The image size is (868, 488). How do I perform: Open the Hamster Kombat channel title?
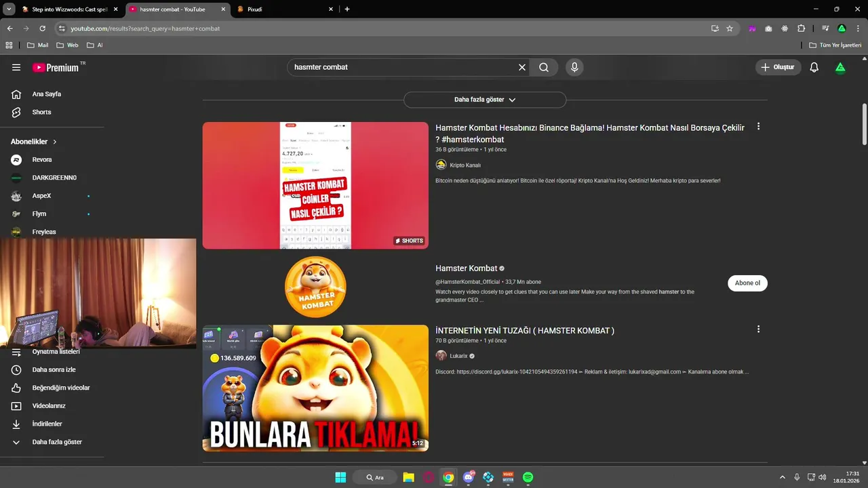(x=467, y=268)
